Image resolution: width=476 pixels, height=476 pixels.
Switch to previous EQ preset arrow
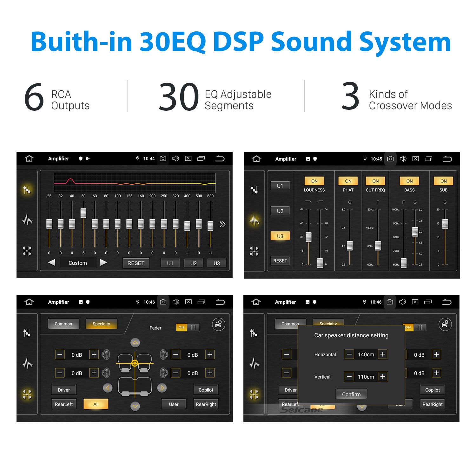pos(51,262)
